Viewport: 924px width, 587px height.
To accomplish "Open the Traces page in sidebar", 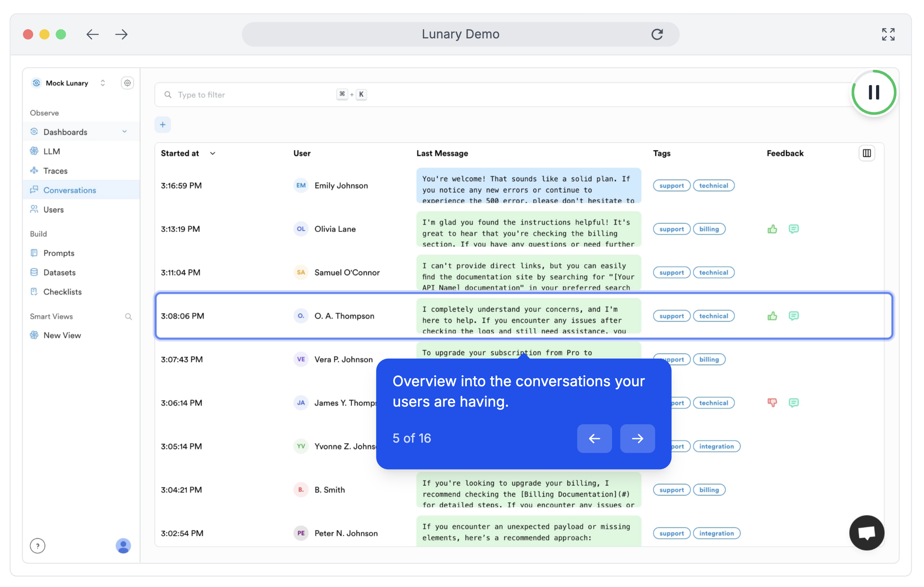I will (x=55, y=171).
